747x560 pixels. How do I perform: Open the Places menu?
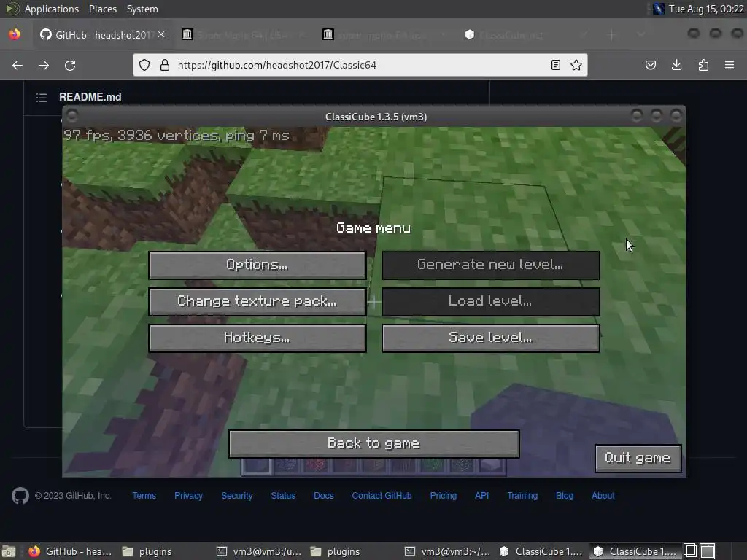[102, 9]
